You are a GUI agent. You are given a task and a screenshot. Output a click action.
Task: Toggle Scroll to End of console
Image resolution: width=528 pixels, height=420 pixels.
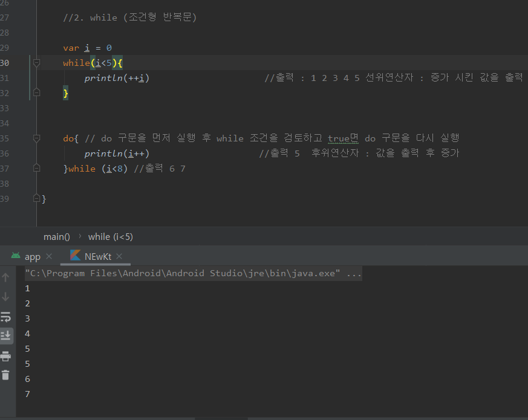[x=5, y=335]
